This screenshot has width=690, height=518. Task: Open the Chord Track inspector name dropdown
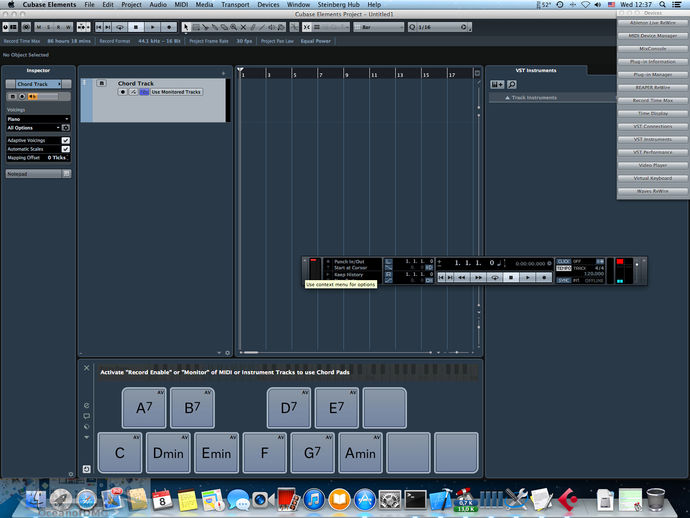coord(38,84)
